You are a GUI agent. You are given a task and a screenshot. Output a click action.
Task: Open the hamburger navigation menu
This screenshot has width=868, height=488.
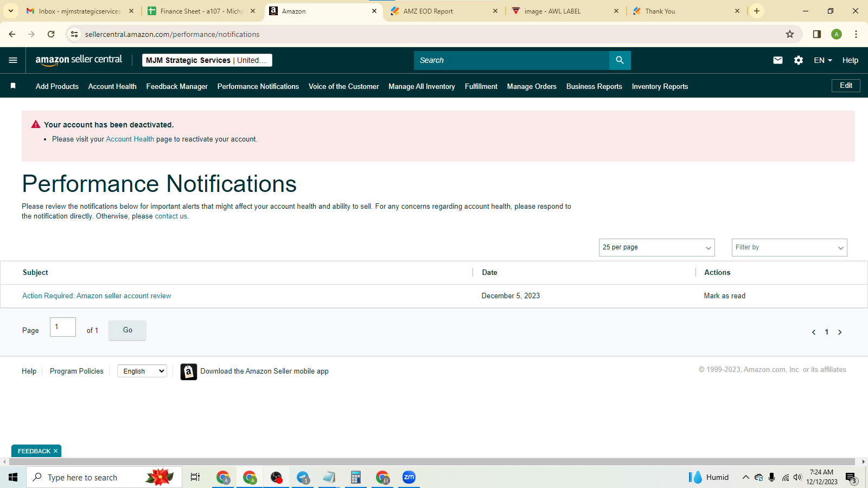(13, 60)
